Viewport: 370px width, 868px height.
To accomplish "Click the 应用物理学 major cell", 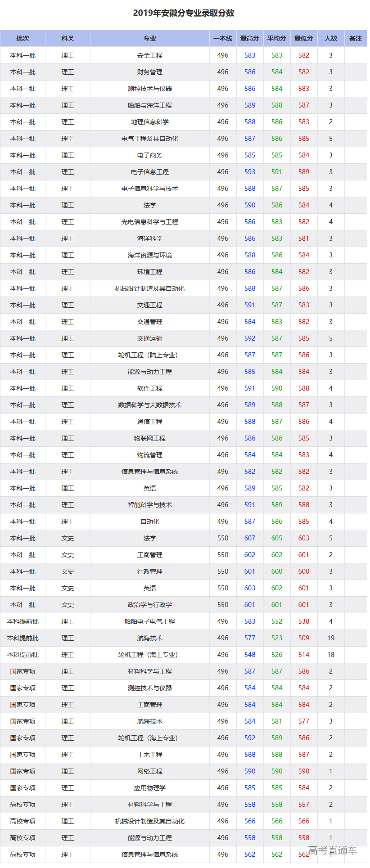I will (149, 788).
